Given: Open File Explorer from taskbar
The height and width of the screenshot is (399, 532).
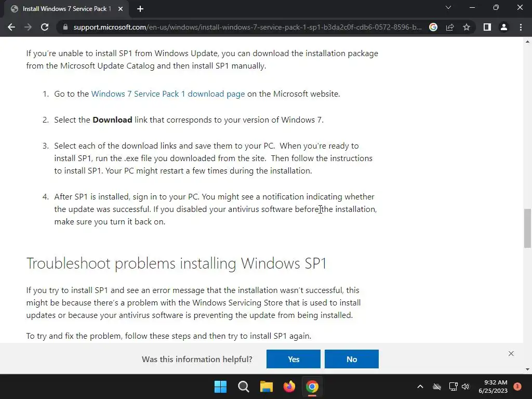Looking at the screenshot, I should tap(267, 387).
